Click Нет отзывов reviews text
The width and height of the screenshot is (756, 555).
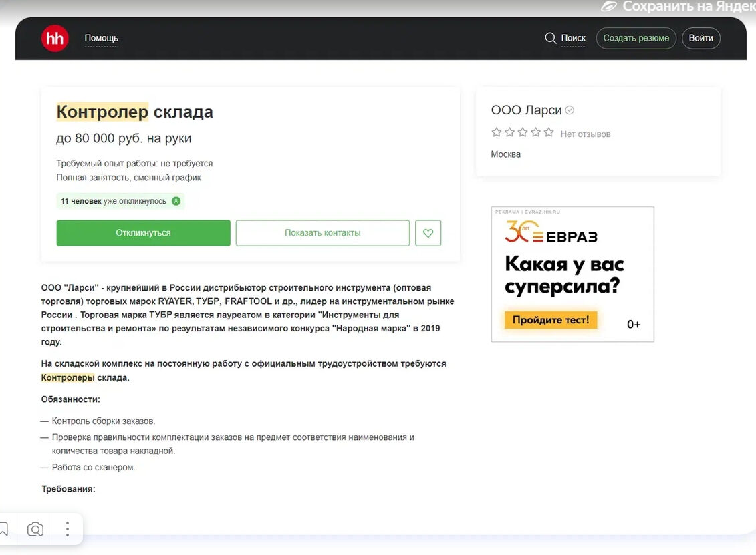[x=586, y=134]
